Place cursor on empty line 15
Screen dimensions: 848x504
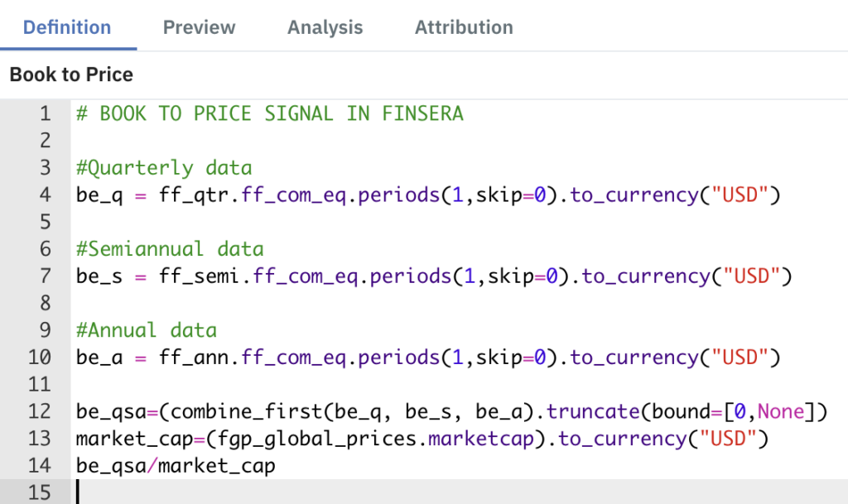pyautogui.click(x=460, y=492)
